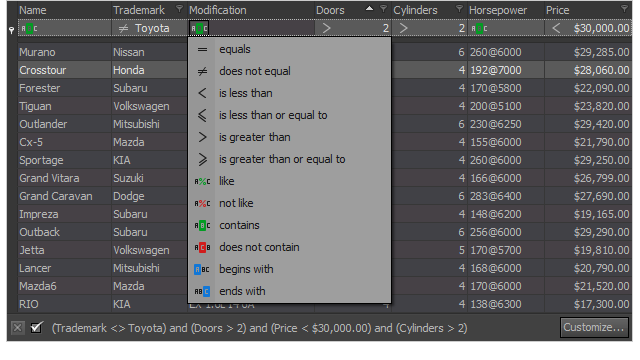This screenshot has height=360, width=640.
Task: Click the filter expression text in footer
Action: 259,328
